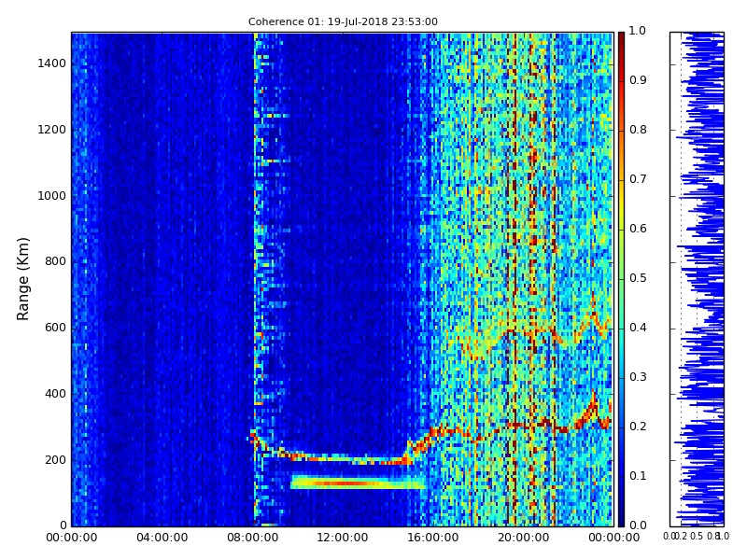Click the 200 range tick label
This screenshot has height=560, width=747.
[55, 460]
